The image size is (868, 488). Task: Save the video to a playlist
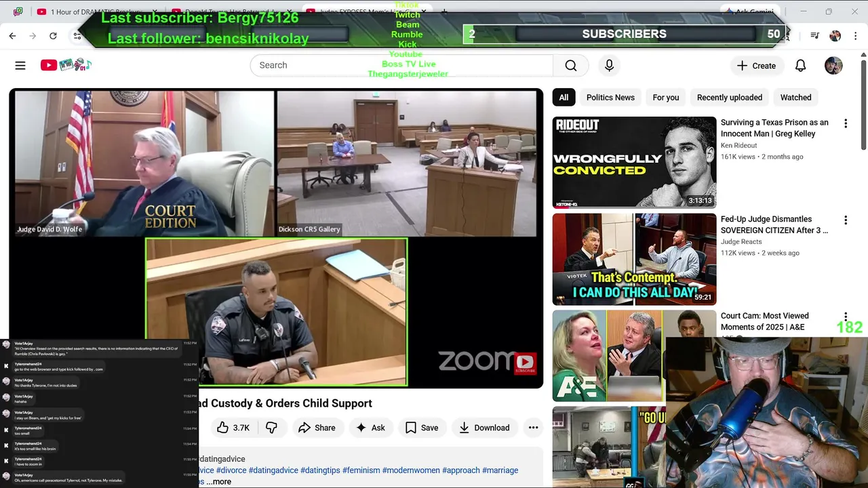pos(422,428)
